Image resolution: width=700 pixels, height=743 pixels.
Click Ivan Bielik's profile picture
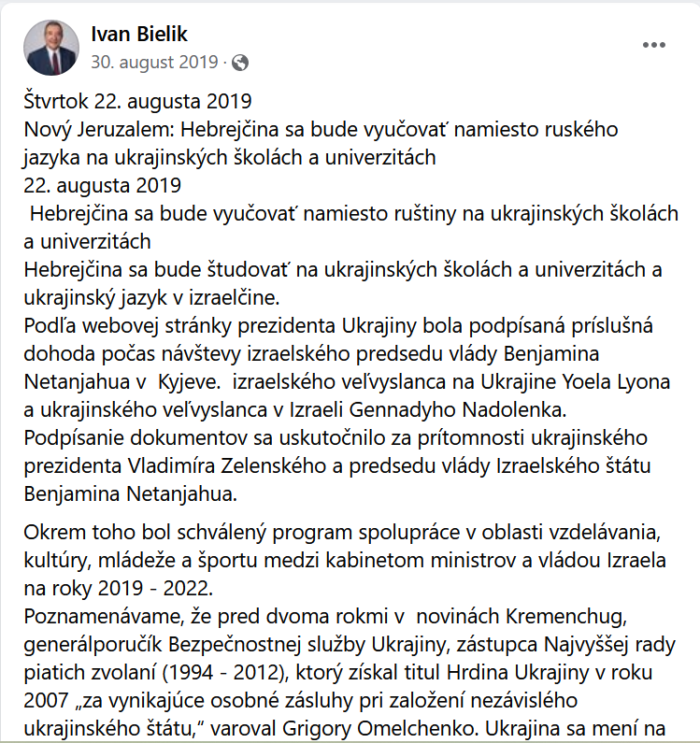[50, 48]
